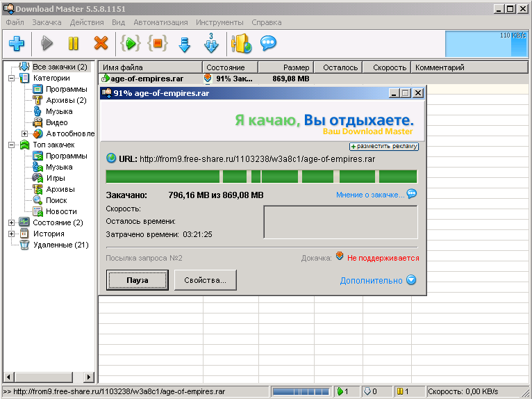Select Все закачки (2) in the tree
Screen dimensions: 532x399
pyautogui.click(x=60, y=67)
